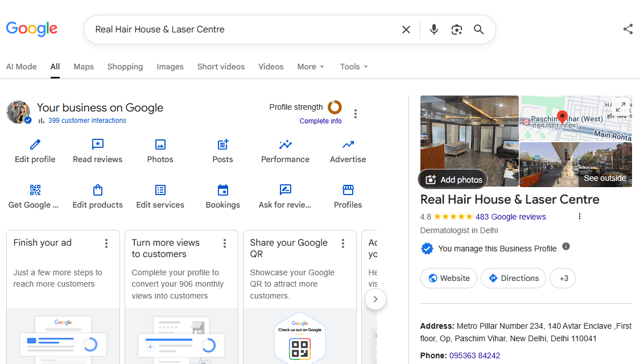The width and height of the screenshot is (640, 364).
Task: Click info icon next to Business Profile
Action: pos(565,246)
